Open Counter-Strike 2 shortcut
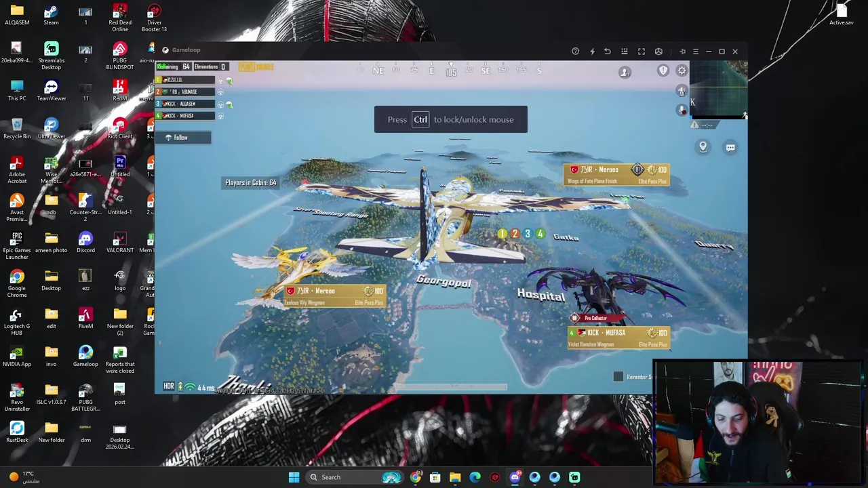The width and height of the screenshot is (868, 488). point(85,208)
